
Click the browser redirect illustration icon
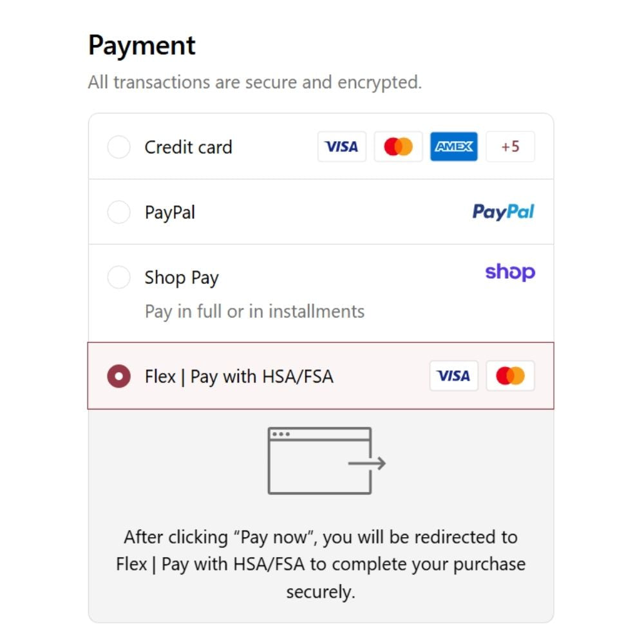pos(326,461)
